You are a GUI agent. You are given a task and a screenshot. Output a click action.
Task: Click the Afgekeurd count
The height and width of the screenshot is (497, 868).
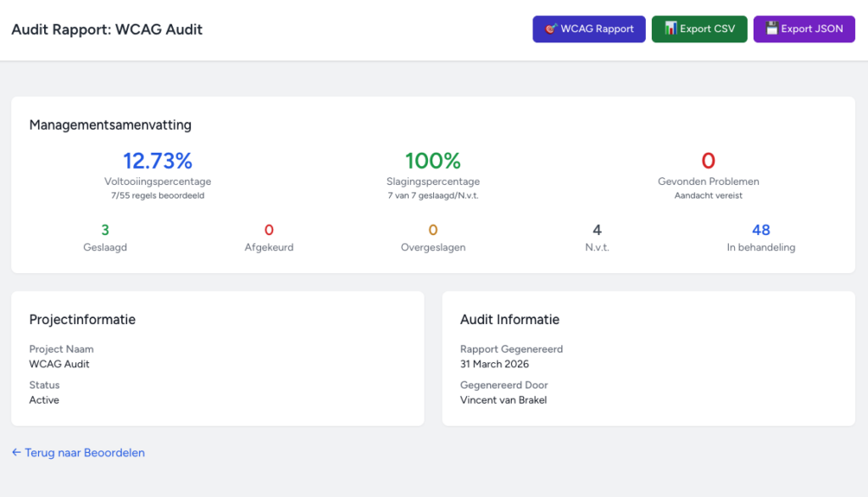tap(269, 230)
